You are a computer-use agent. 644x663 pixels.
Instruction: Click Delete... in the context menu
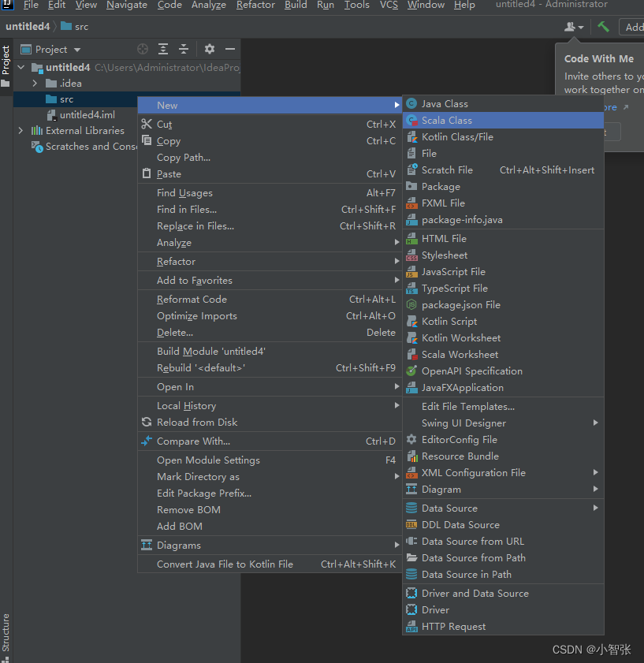270,333
